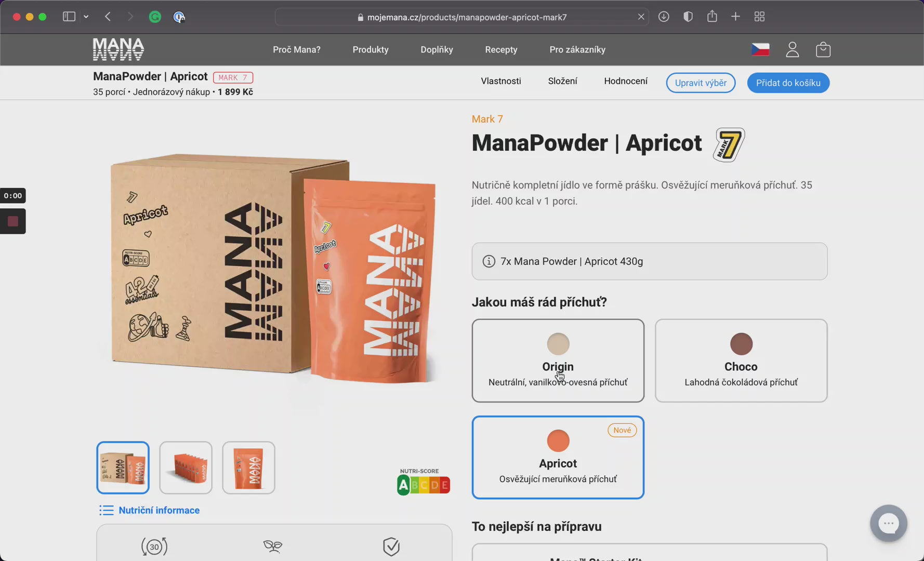The image size is (924, 561).
Task: Click the 0:00 recording timer
Action: 13,196
